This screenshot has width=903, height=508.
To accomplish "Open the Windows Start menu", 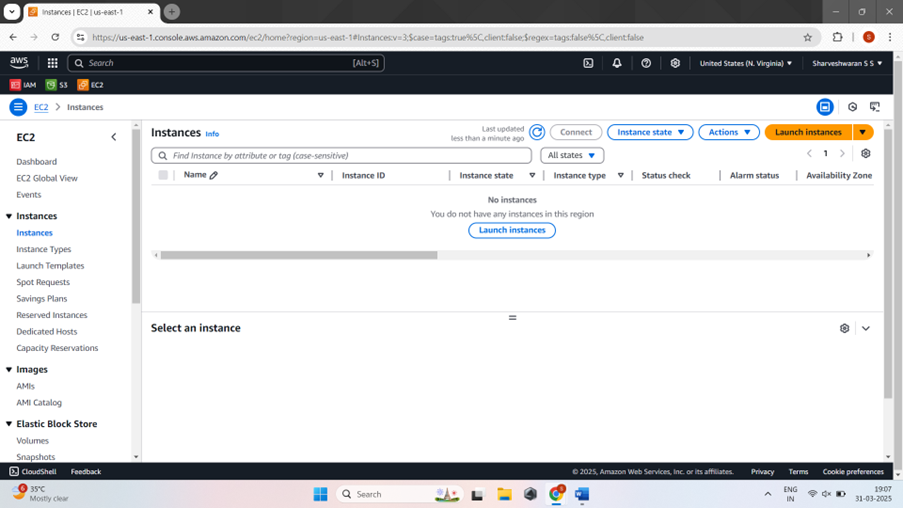I will point(321,494).
